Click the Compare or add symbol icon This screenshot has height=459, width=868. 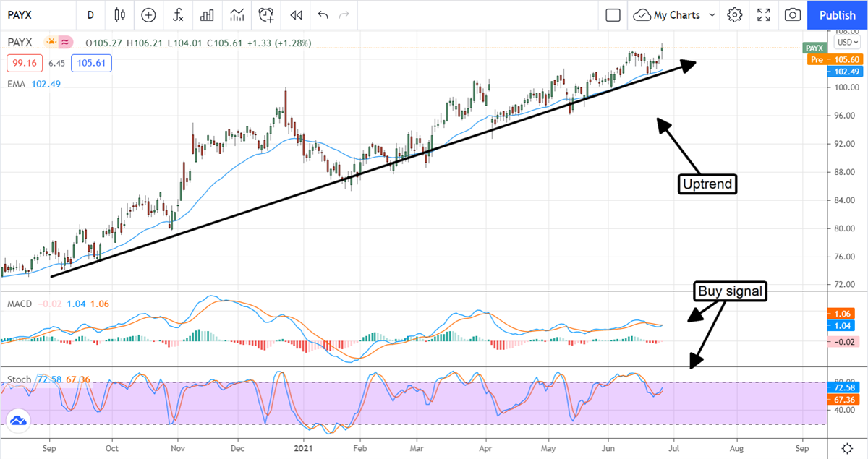tap(148, 14)
